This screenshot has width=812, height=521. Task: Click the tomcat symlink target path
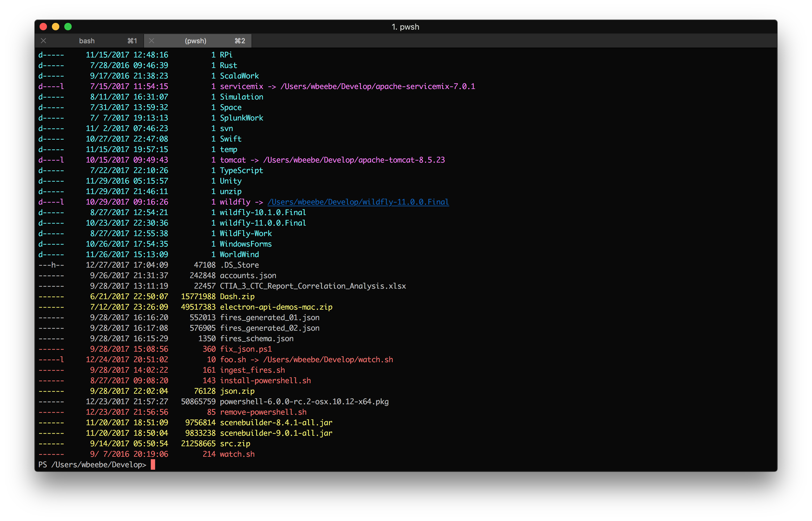pos(354,160)
